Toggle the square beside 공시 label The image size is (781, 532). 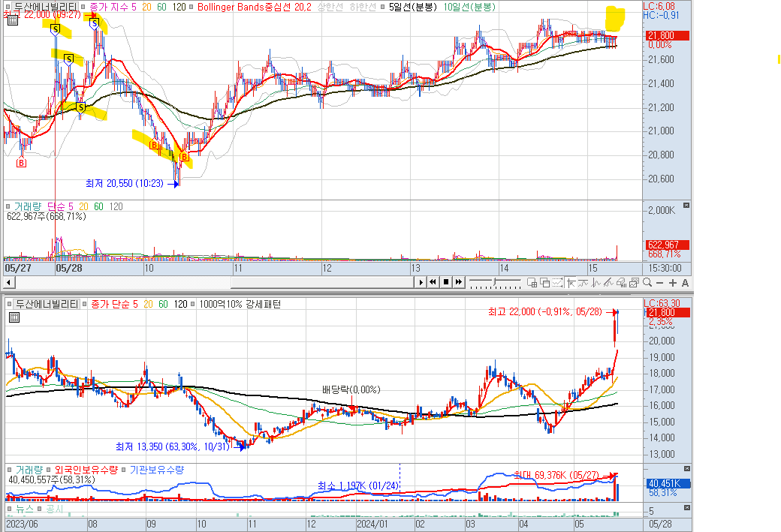tap(40, 509)
